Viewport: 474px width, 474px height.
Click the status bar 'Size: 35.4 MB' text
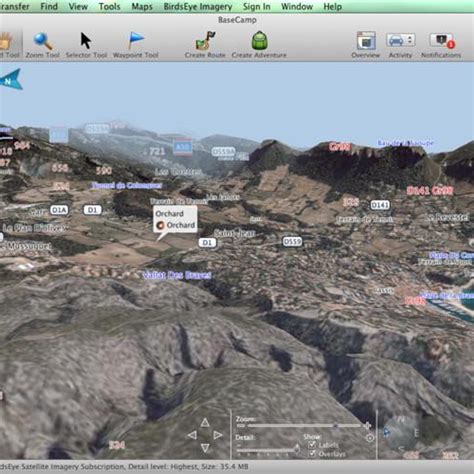click(225, 466)
